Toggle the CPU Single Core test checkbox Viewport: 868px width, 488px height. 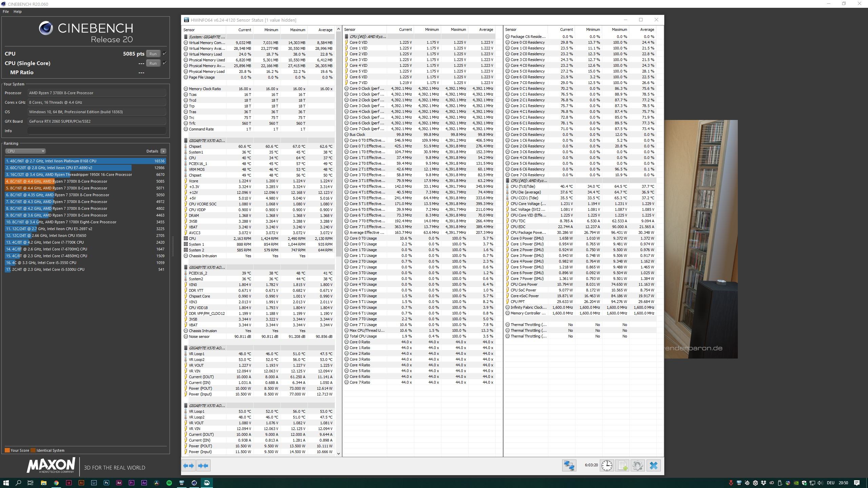[164, 63]
